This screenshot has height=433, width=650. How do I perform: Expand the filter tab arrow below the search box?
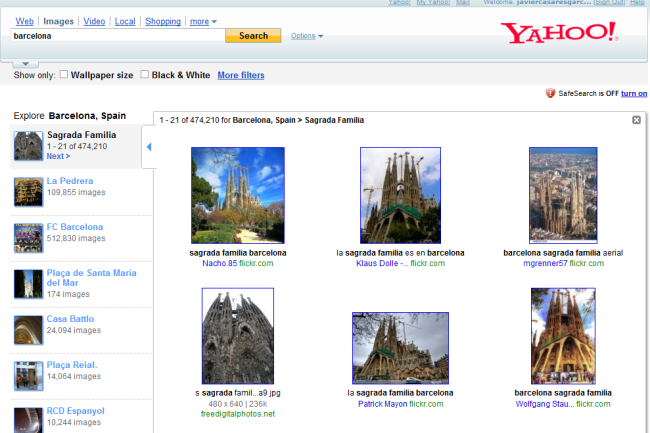click(x=25, y=64)
